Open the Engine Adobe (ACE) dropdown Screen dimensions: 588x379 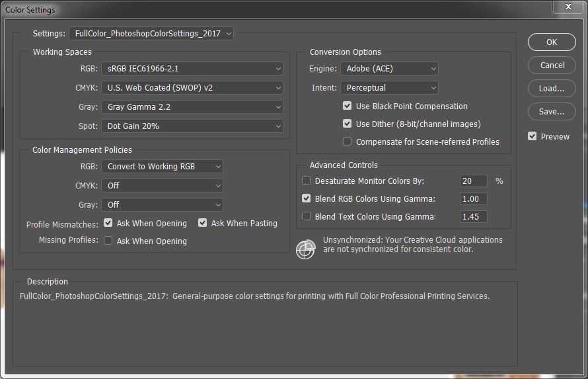click(389, 69)
